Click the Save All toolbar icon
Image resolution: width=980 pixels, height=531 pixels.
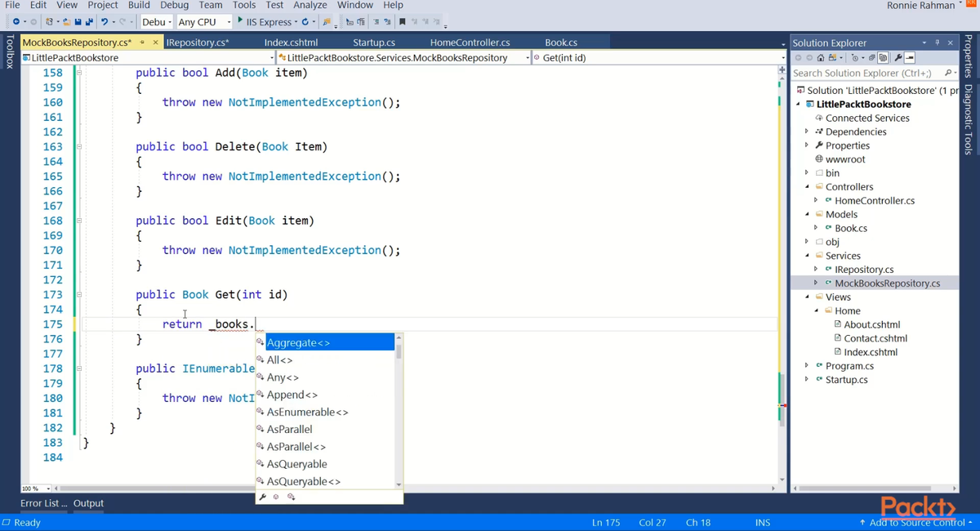(x=88, y=21)
